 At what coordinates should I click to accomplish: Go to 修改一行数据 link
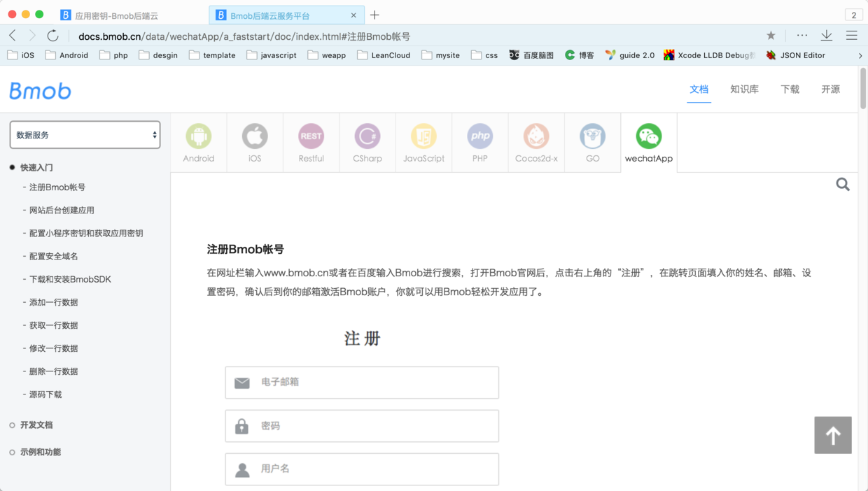(54, 348)
